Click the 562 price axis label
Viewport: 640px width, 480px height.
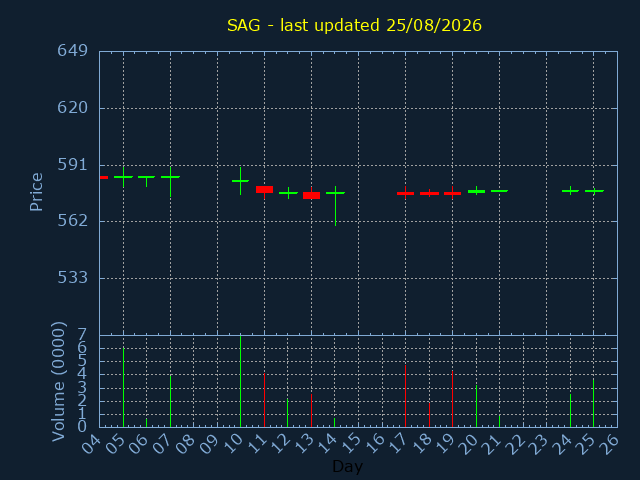[x=73, y=221]
